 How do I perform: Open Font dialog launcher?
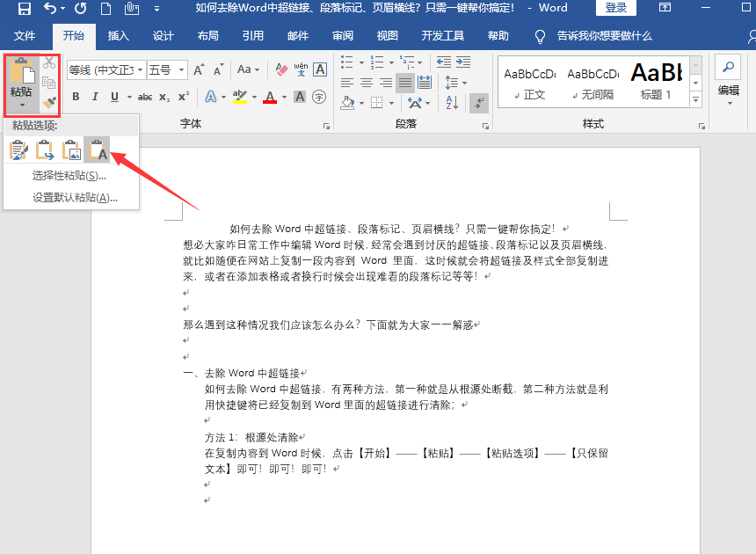tap(326, 126)
